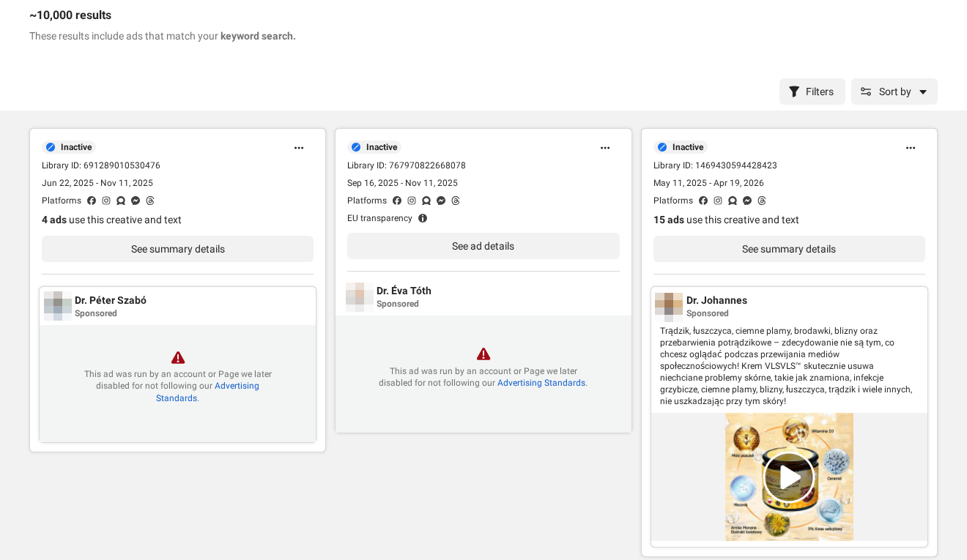This screenshot has height=560, width=967.
Task: Click the Facebook platform icon on Dr. Éva Tóth's ad
Action: tap(397, 201)
